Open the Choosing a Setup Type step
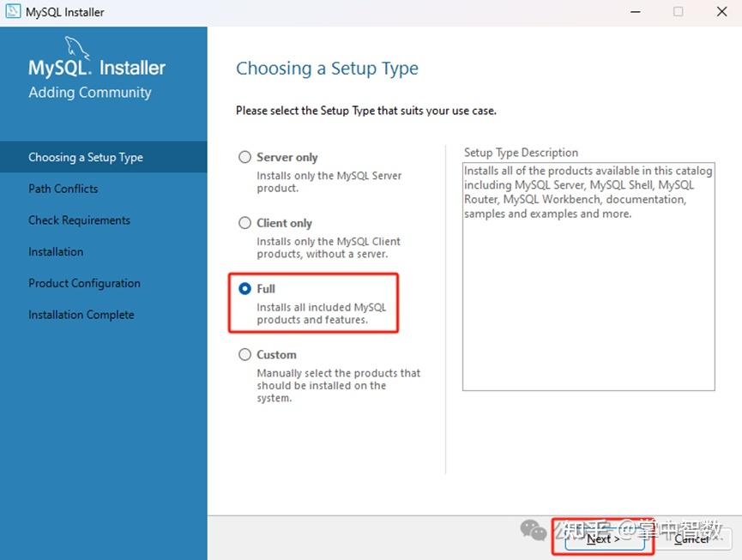Image resolution: width=742 pixels, height=560 pixels. pyautogui.click(x=104, y=157)
